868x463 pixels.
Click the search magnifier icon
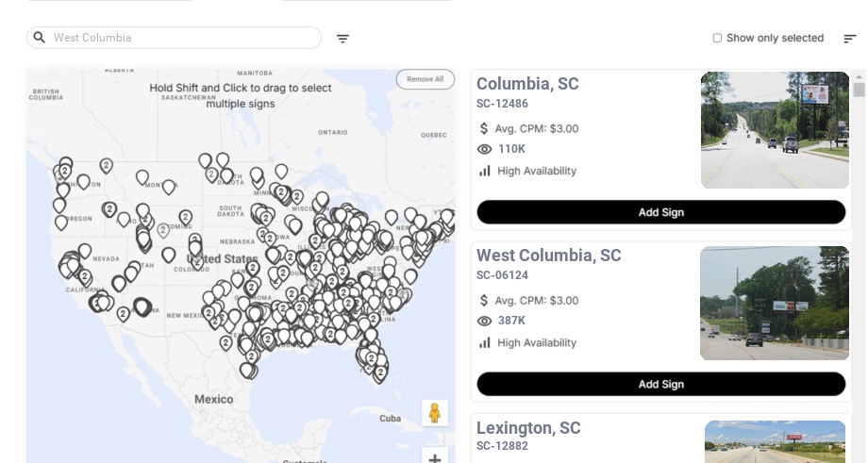pyautogui.click(x=40, y=38)
